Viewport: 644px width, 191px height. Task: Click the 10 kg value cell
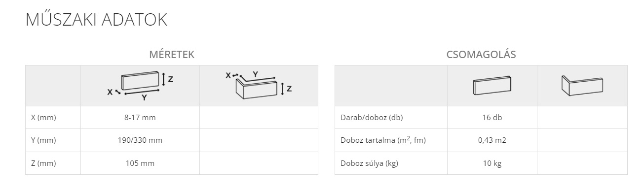pos(492,163)
